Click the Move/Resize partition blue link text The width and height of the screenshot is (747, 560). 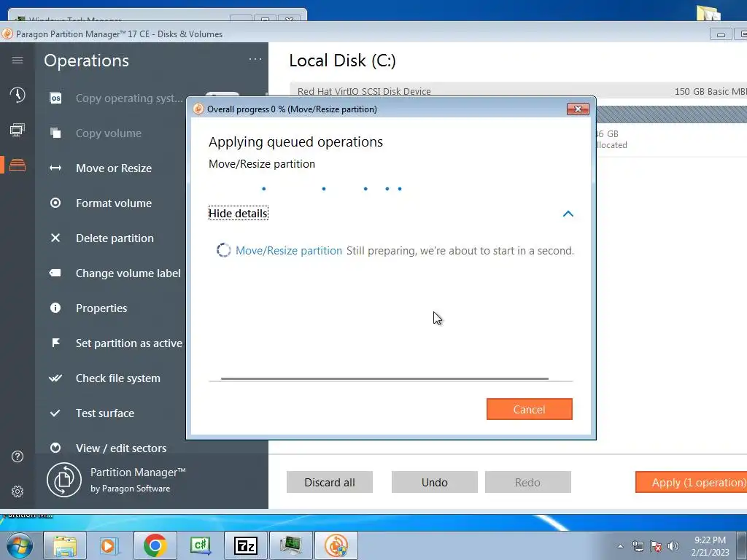(x=289, y=251)
